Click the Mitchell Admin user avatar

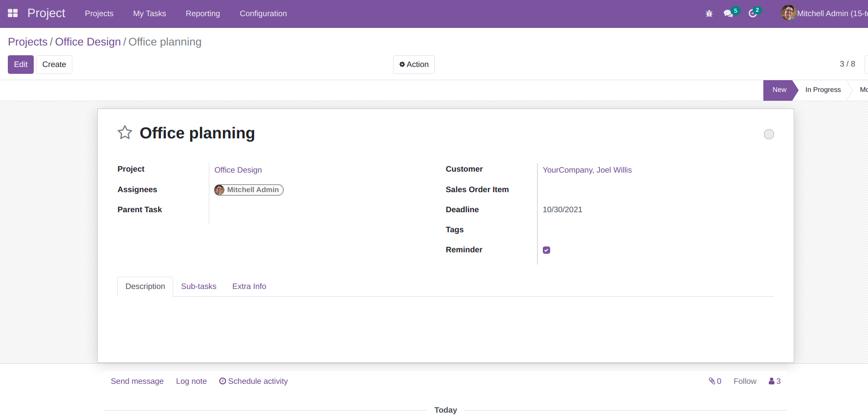pos(788,13)
